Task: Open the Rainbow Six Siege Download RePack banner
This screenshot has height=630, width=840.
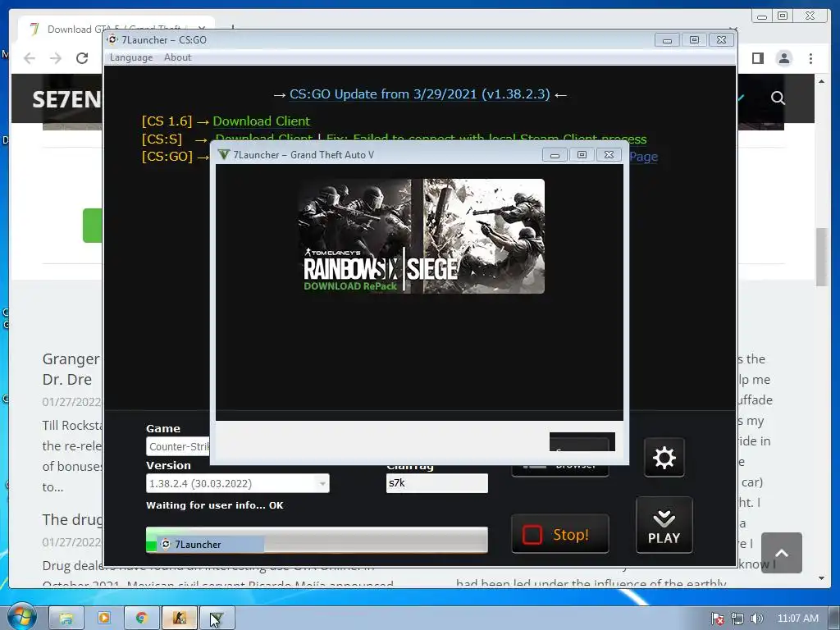Action: 421,236
